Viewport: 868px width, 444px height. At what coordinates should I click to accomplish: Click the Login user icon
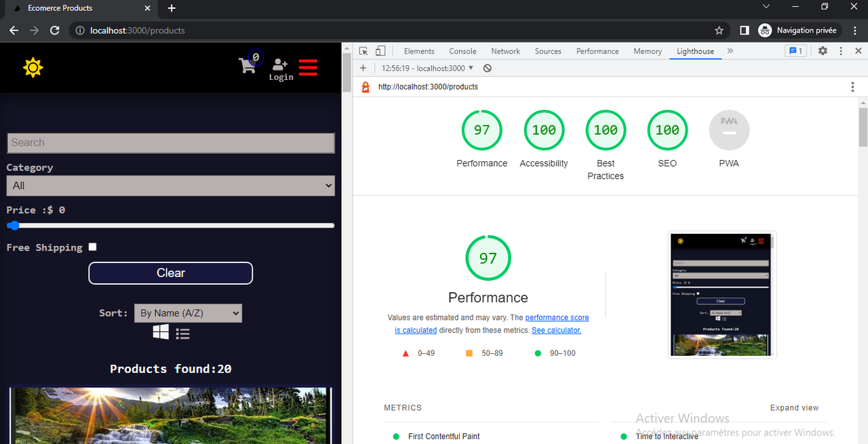click(x=281, y=69)
